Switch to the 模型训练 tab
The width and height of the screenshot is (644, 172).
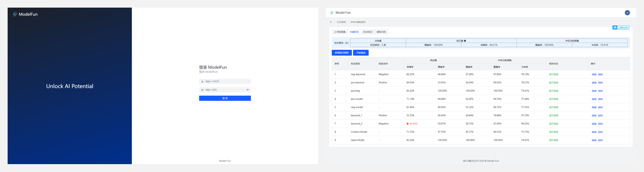(381, 32)
